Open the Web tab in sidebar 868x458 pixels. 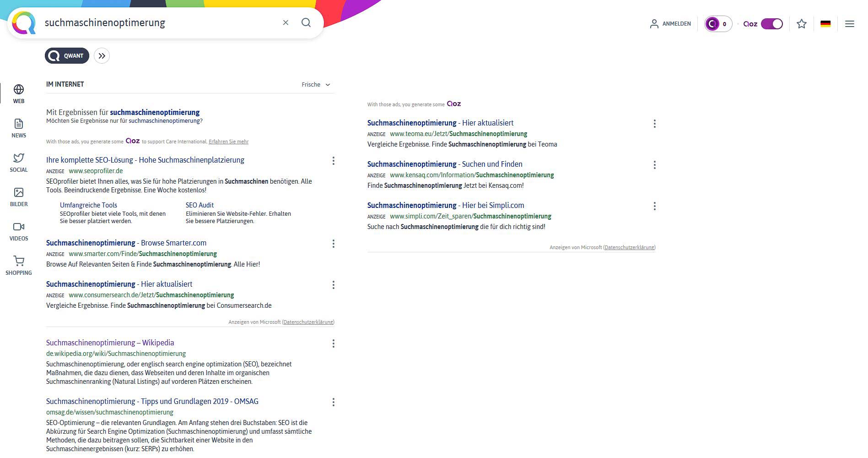tap(19, 94)
